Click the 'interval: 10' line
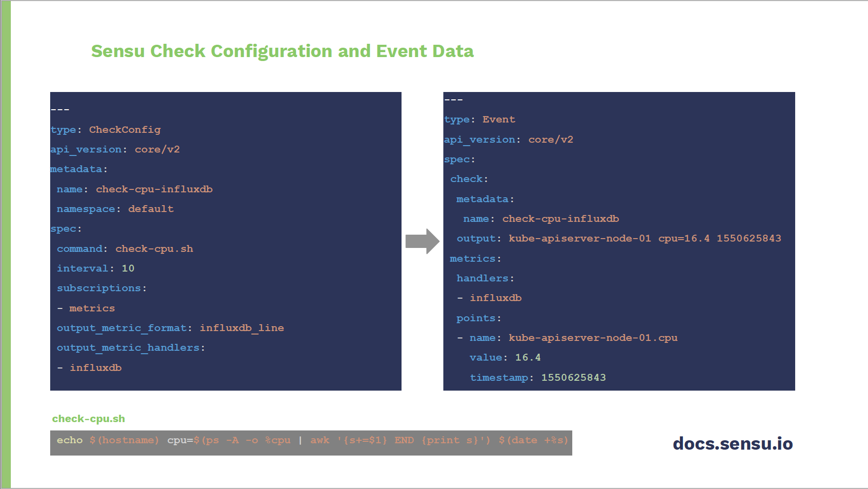868x489 pixels. point(95,269)
